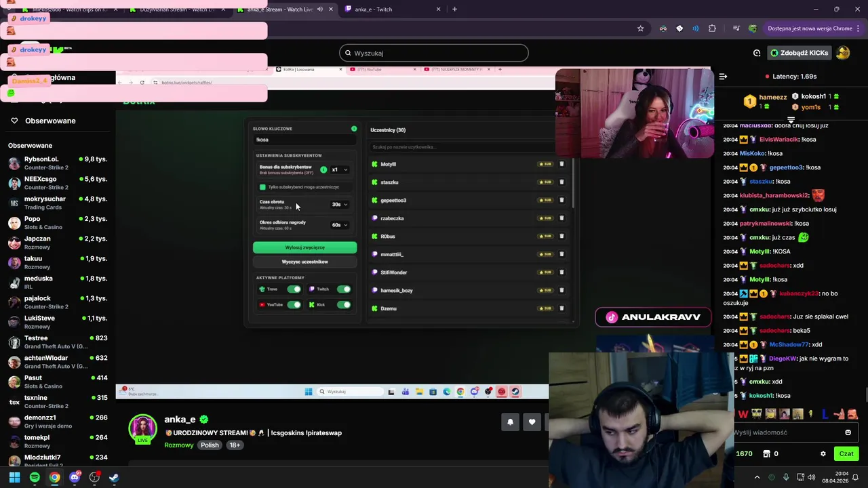Screen dimensions: 868x488
Task: Remove rzabeczka using the trash icon
Action: point(561,218)
